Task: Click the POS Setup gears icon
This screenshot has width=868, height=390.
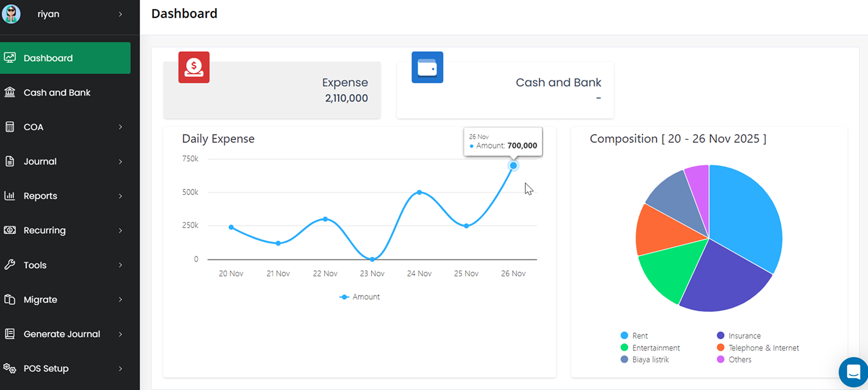Action: pos(10,368)
